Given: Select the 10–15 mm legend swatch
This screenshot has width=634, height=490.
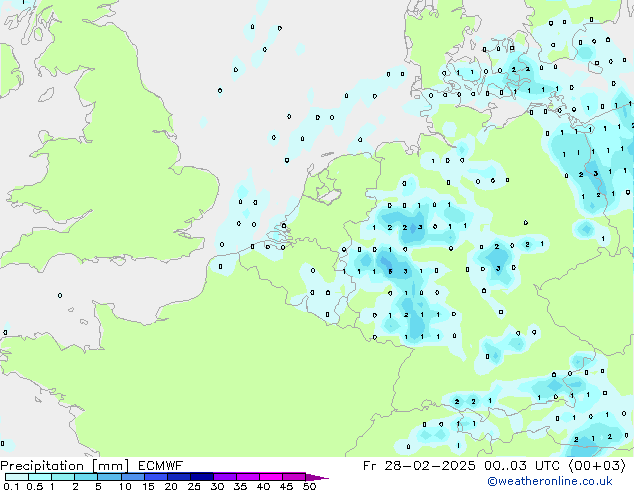Looking at the screenshot, I should coord(133,477).
